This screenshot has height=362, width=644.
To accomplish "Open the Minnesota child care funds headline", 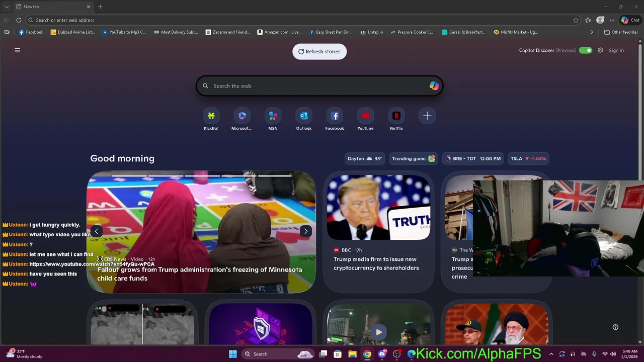I will 200,274.
